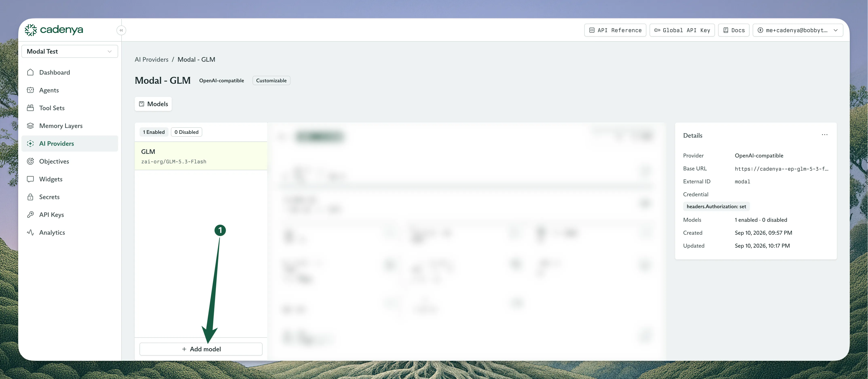Open API Reference button
The image size is (868, 379).
tap(615, 30)
